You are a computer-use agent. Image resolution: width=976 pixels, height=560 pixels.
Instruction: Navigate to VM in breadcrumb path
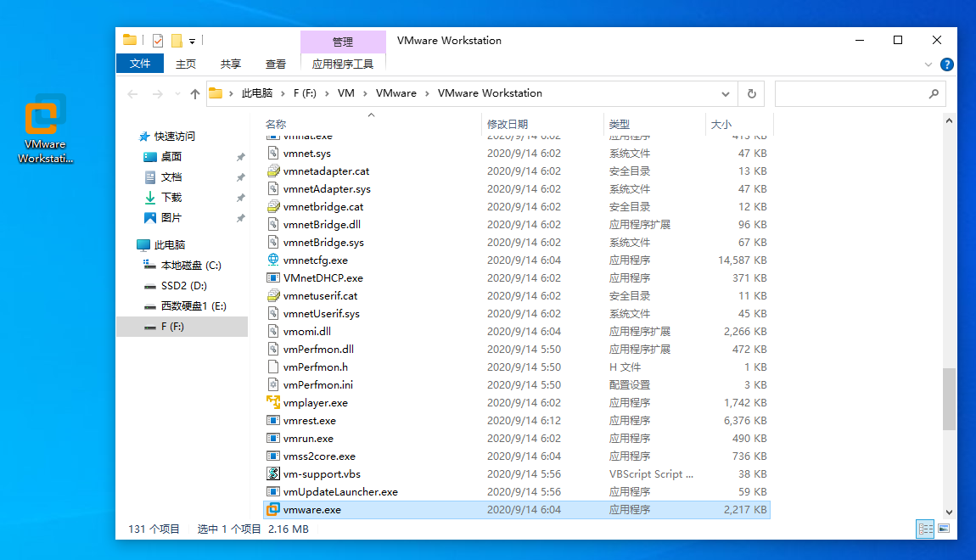pyautogui.click(x=346, y=93)
